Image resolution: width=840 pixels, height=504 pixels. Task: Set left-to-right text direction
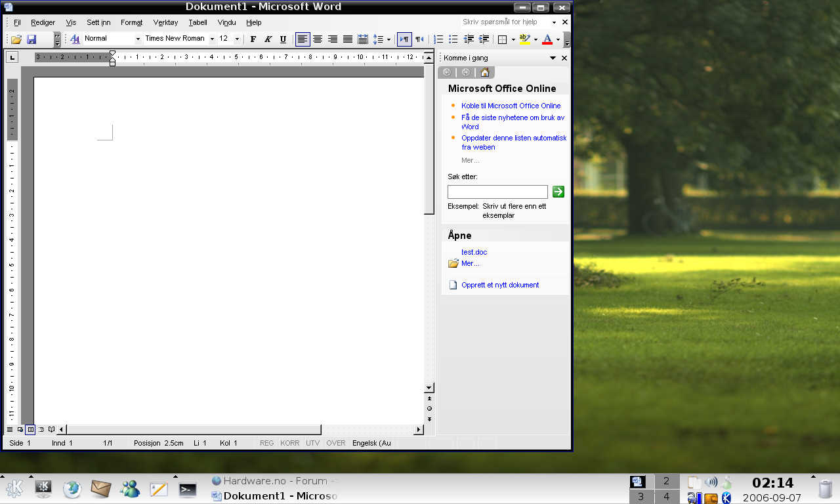(404, 39)
